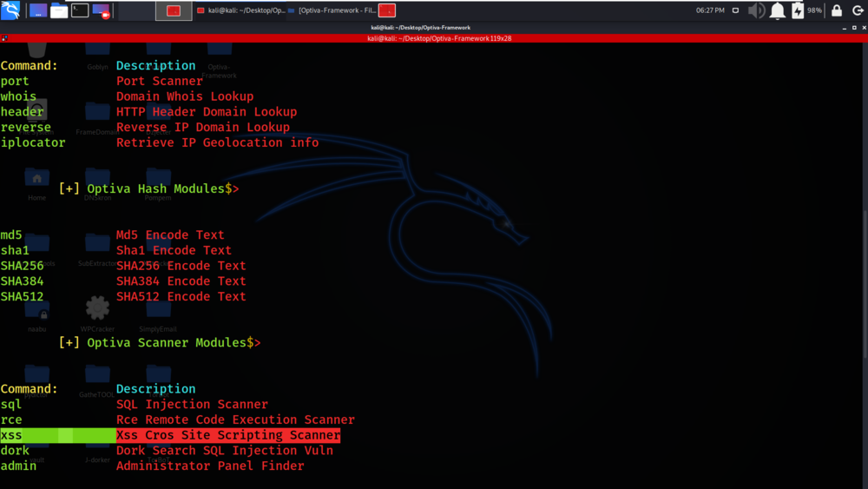Switch to kali@kali ~/Desktop/Op... taskbar window
Image resolution: width=868 pixels, height=489 pixels.
coord(240,10)
